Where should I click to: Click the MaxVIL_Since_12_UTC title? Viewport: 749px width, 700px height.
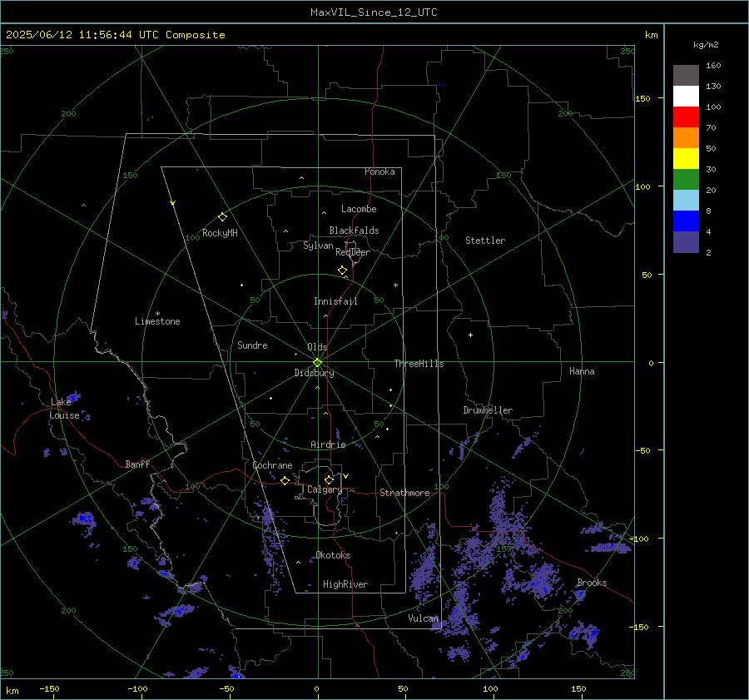[x=374, y=12]
